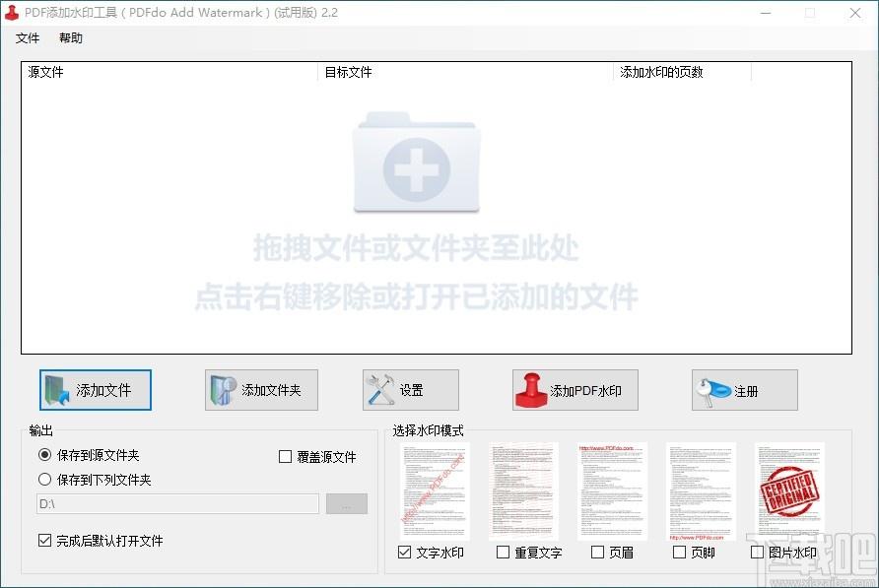Choose the footer watermark preview thumbnail
Screen dimensions: 879x588
click(701, 490)
